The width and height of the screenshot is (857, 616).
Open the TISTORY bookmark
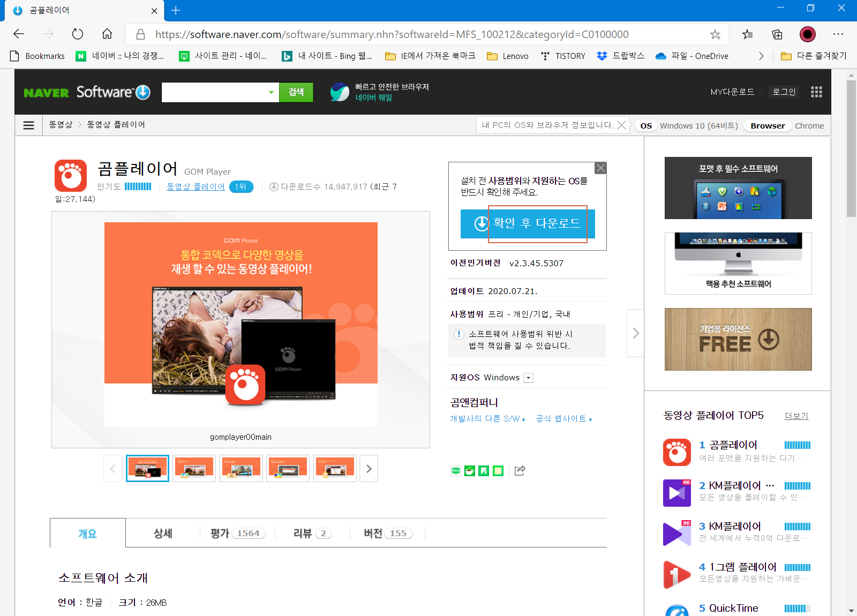tap(563, 56)
